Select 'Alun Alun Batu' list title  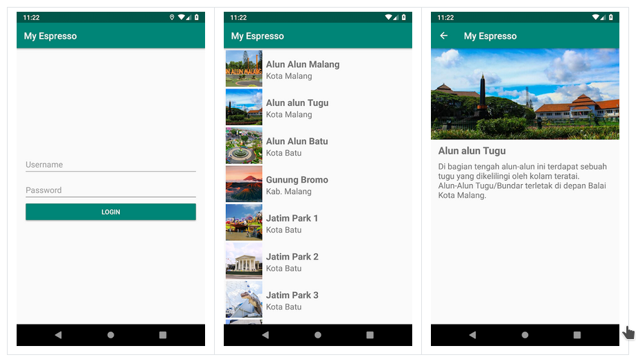[297, 141]
